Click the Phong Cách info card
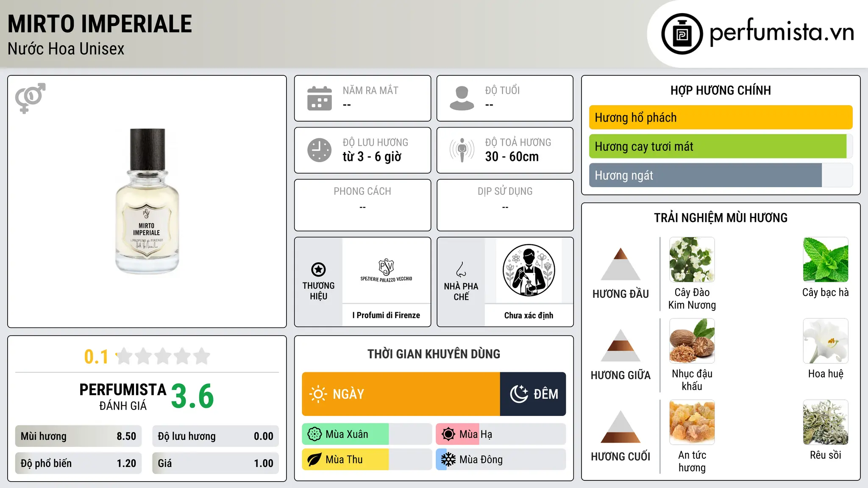The image size is (868, 488). pyautogui.click(x=362, y=205)
